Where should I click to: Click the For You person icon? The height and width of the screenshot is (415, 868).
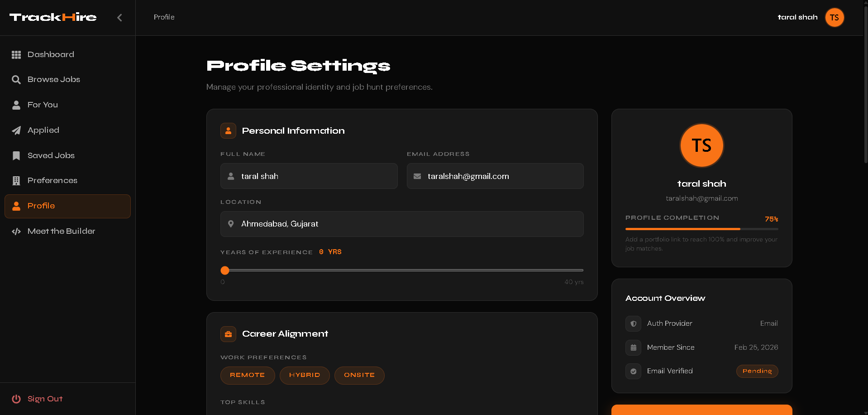coord(16,105)
